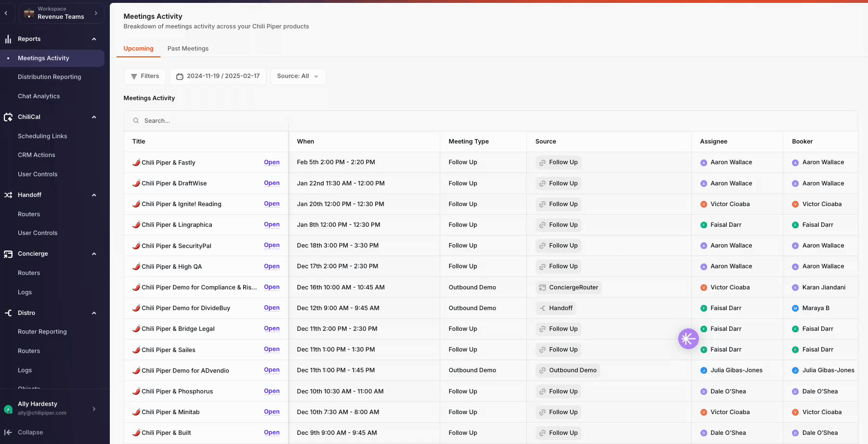Click Julia Gibas-Jones assignee avatar
This screenshot has width=868, height=444.
[x=704, y=370]
